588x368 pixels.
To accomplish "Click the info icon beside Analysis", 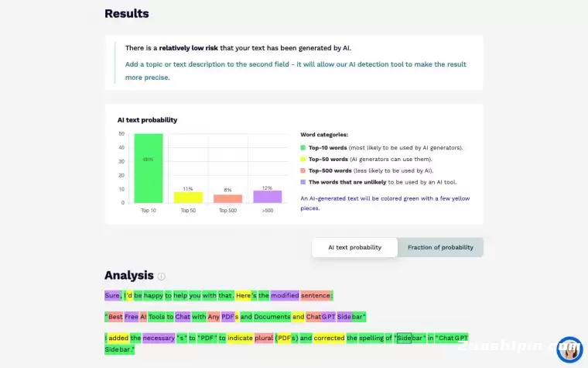I will click(162, 277).
